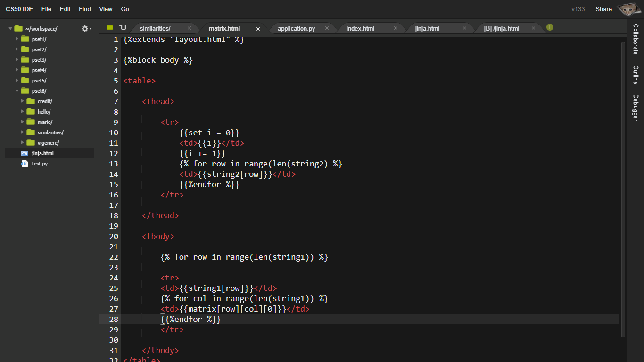Select the pset4/ folder icon
The height and width of the screenshot is (362, 644).
click(x=25, y=70)
